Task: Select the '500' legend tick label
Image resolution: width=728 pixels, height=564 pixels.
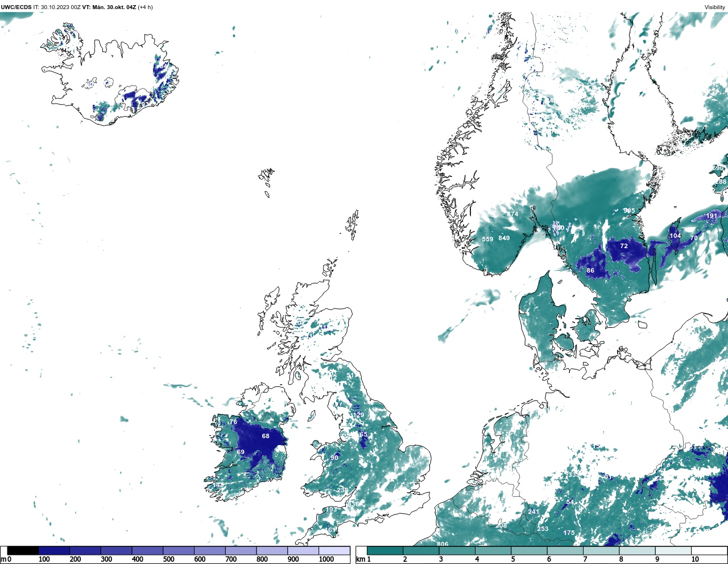Action: pos(168,559)
